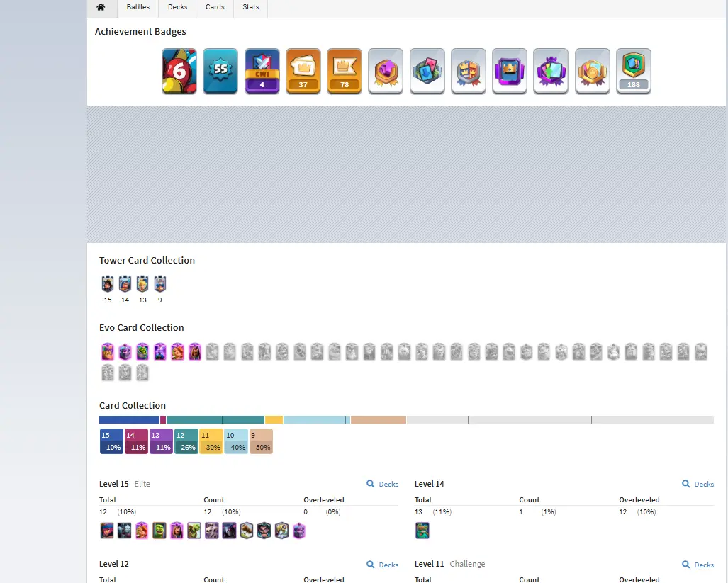Viewport: 728px width, 583px height.
Task: Select the tan level 9 chip 50%
Action: tap(262, 441)
